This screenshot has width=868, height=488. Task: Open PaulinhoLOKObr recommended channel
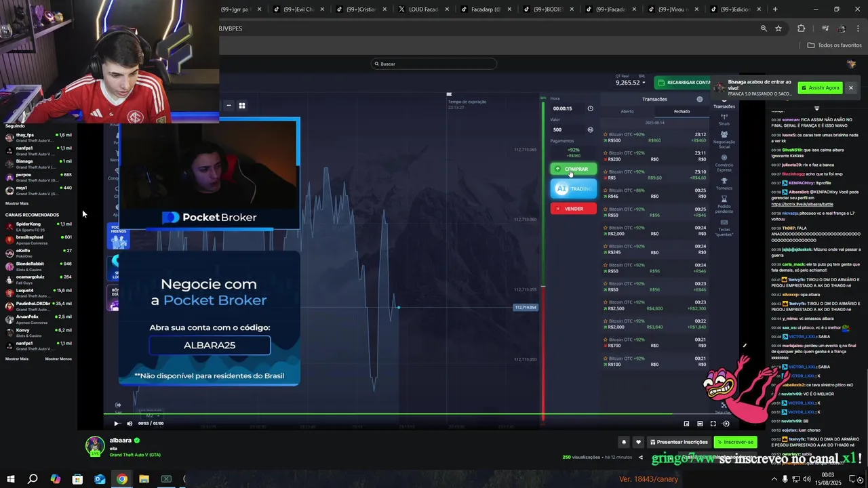pos(39,306)
